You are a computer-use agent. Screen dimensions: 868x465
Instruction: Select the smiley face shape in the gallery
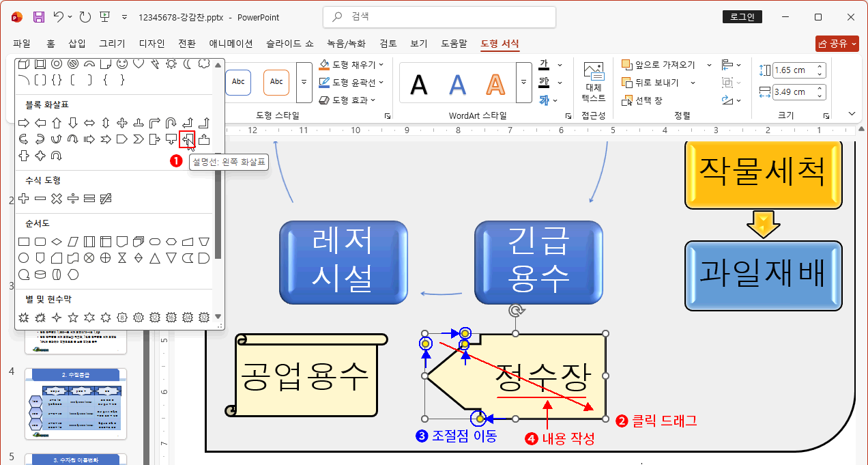[123, 64]
